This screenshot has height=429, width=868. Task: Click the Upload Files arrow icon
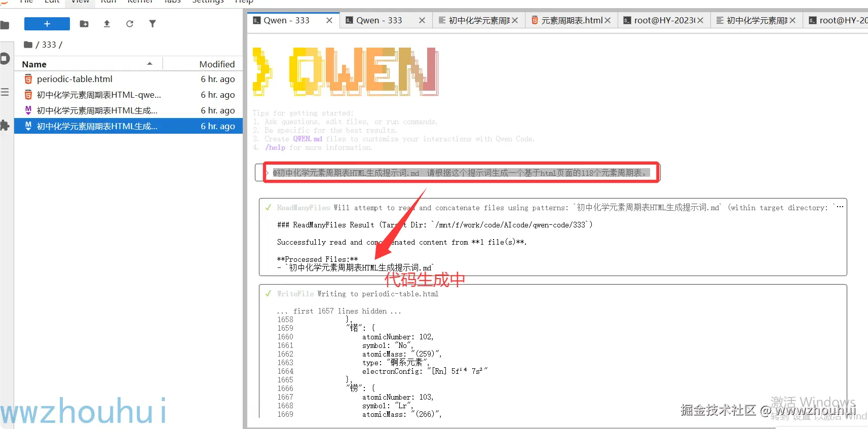click(107, 24)
